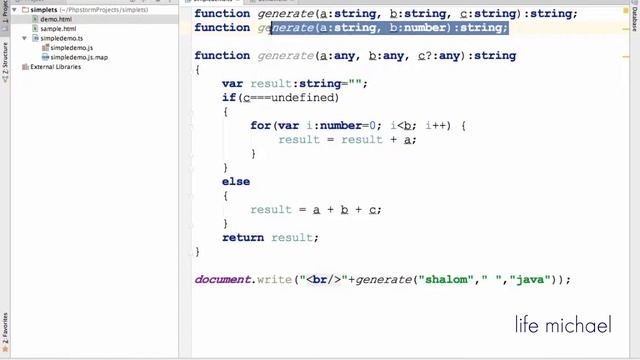Click the 'else' keyword
Screen dimensions: 640x360
236,182
